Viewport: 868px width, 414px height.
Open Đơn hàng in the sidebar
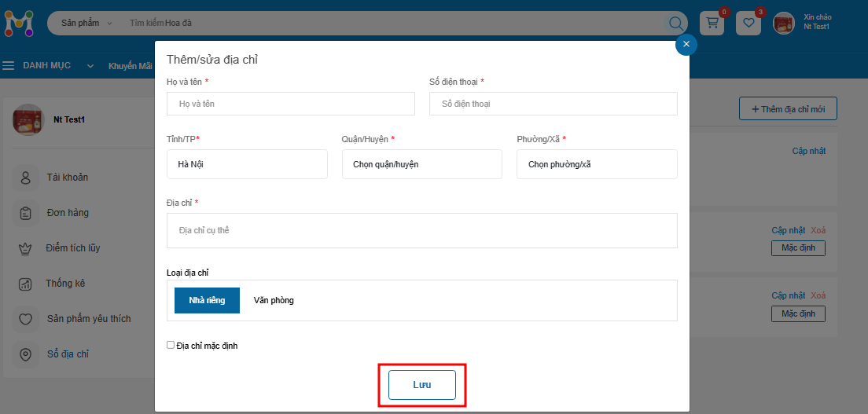(67, 213)
